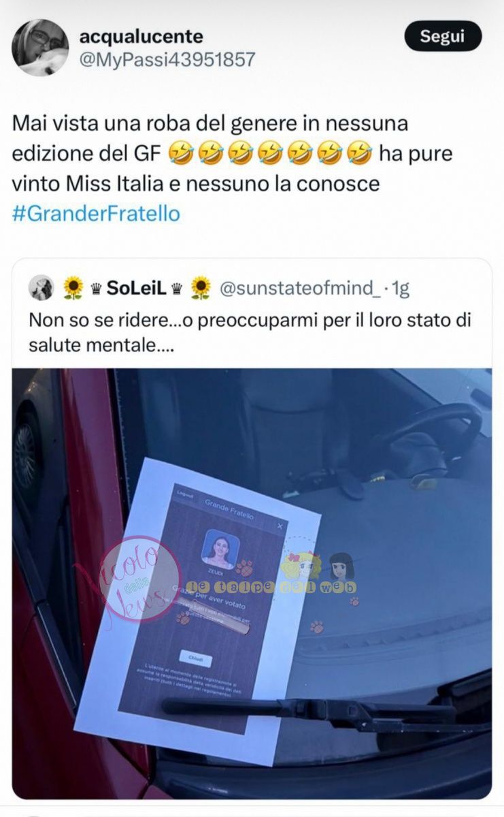
Task: Click the second sunflower emoji before the handle
Action: pyautogui.click(x=201, y=288)
